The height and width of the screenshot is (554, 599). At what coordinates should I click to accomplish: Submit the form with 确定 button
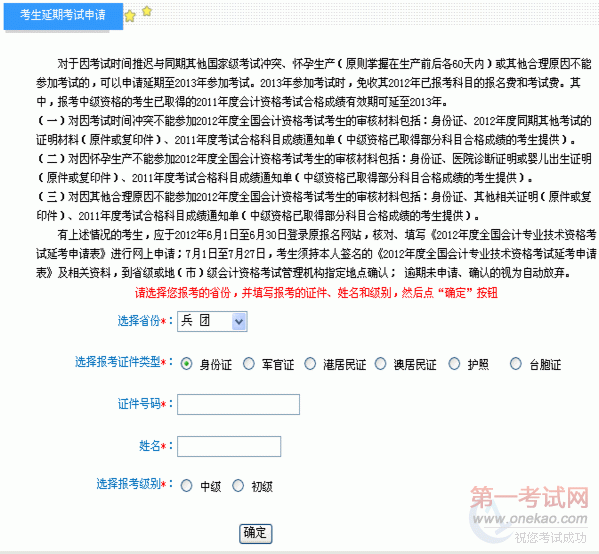256,534
